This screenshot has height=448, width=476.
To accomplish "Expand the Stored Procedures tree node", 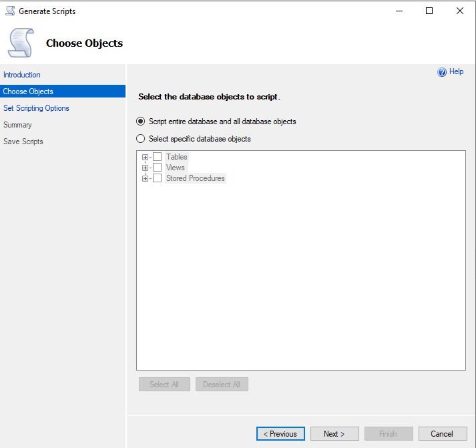I will [x=145, y=178].
